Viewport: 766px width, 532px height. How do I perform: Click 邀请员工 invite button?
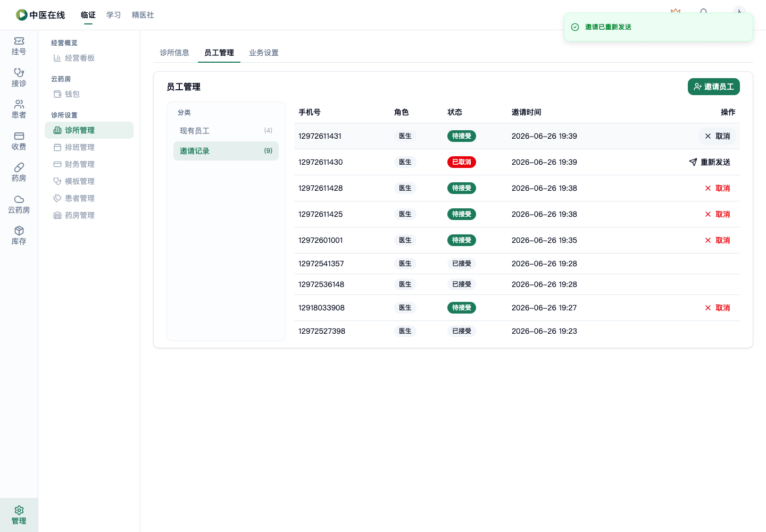coord(714,87)
